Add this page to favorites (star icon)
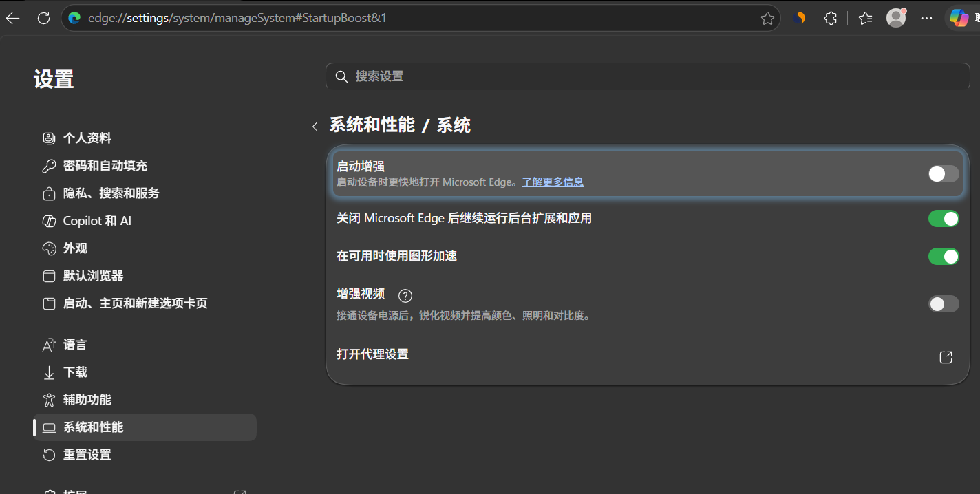 point(767,19)
